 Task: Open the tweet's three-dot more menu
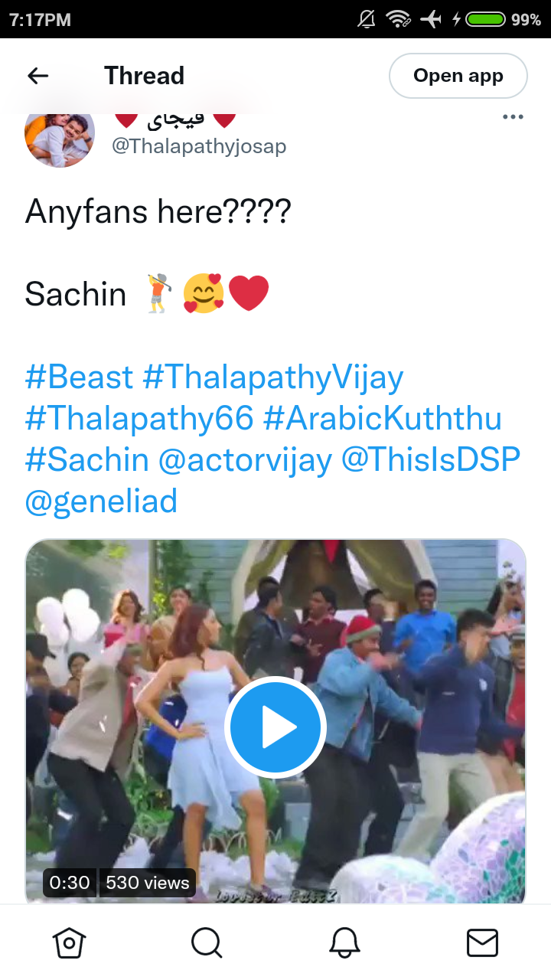[x=512, y=117]
